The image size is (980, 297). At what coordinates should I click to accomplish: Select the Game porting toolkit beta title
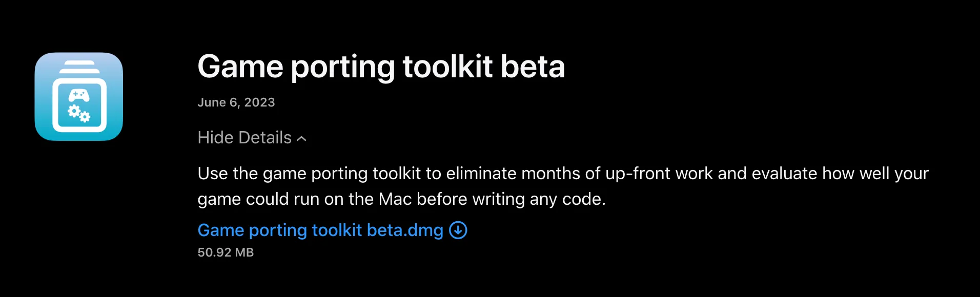point(382,66)
